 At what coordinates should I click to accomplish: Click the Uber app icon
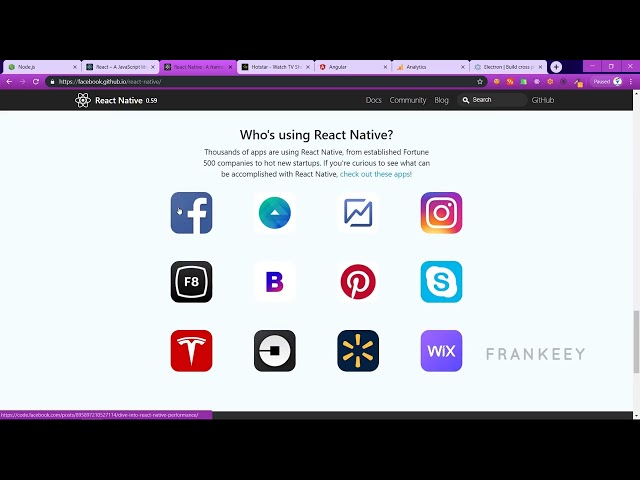[x=275, y=351]
